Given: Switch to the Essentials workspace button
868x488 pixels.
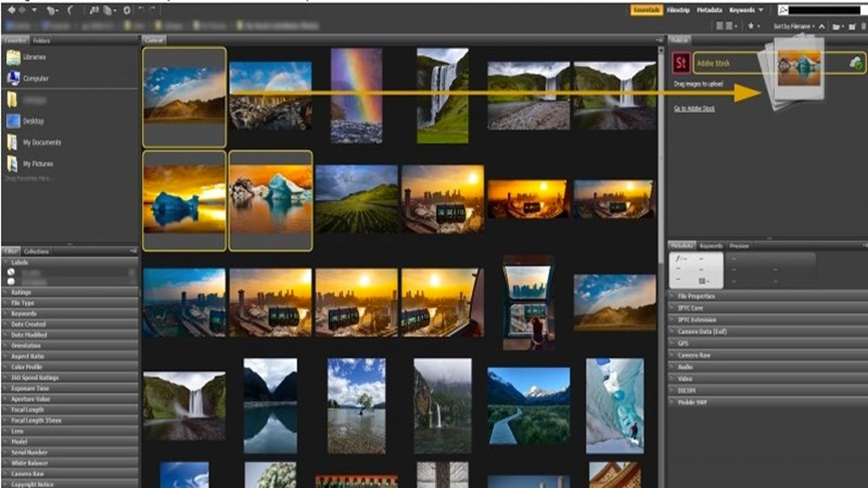Looking at the screenshot, I should point(646,10).
